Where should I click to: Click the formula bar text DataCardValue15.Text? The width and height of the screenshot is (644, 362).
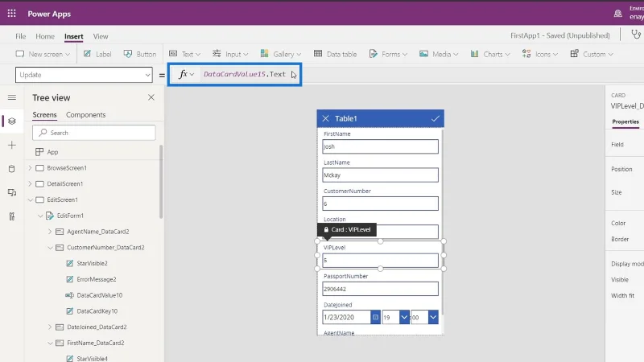pos(245,74)
